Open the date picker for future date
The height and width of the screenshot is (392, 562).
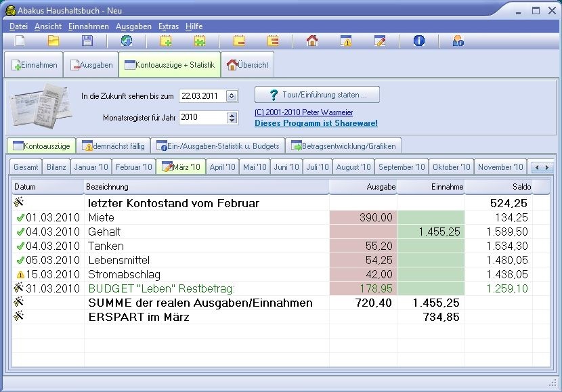232,95
